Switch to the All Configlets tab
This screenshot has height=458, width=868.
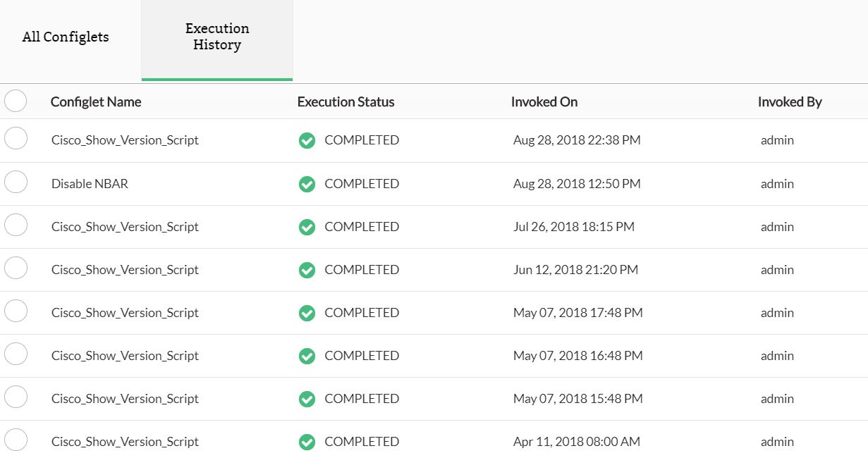(66, 37)
